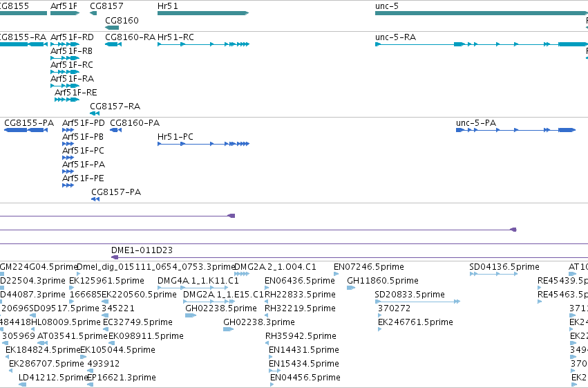The width and height of the screenshot is (588, 388).
Task: Click the EK286707.5prime EST label
Action: tap(46, 364)
